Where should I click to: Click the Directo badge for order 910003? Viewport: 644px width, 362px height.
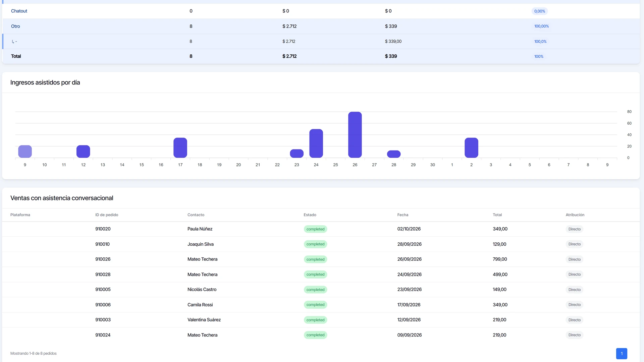575,320
